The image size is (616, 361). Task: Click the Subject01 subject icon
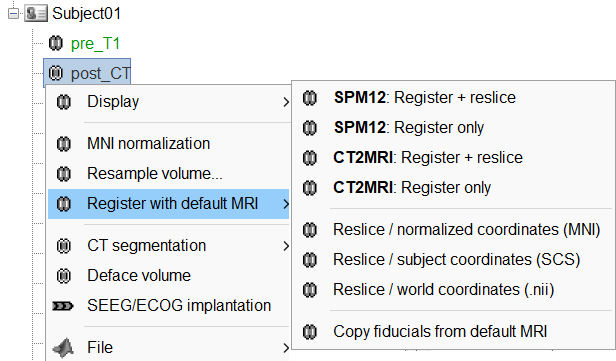tap(36, 13)
